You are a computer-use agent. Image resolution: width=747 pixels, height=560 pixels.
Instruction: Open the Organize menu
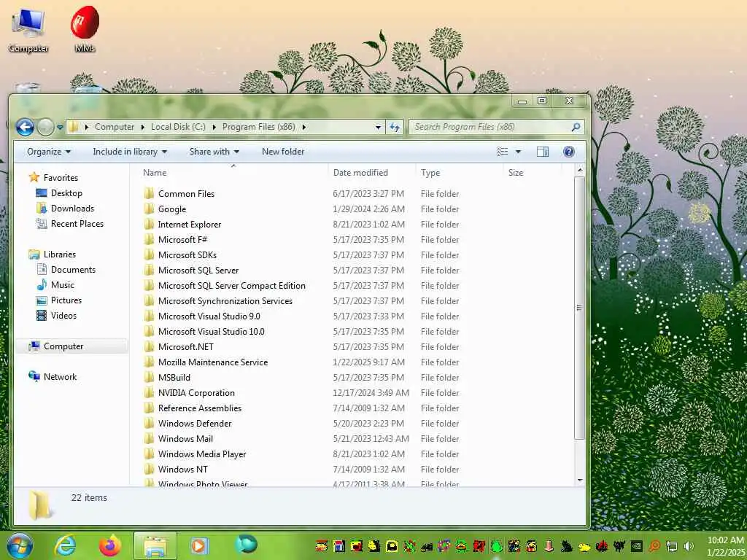(x=49, y=152)
